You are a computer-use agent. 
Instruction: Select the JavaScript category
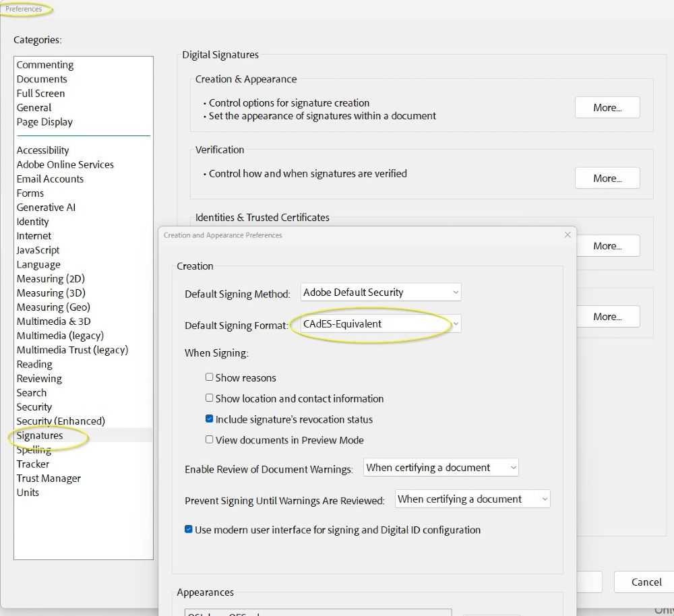coord(37,250)
